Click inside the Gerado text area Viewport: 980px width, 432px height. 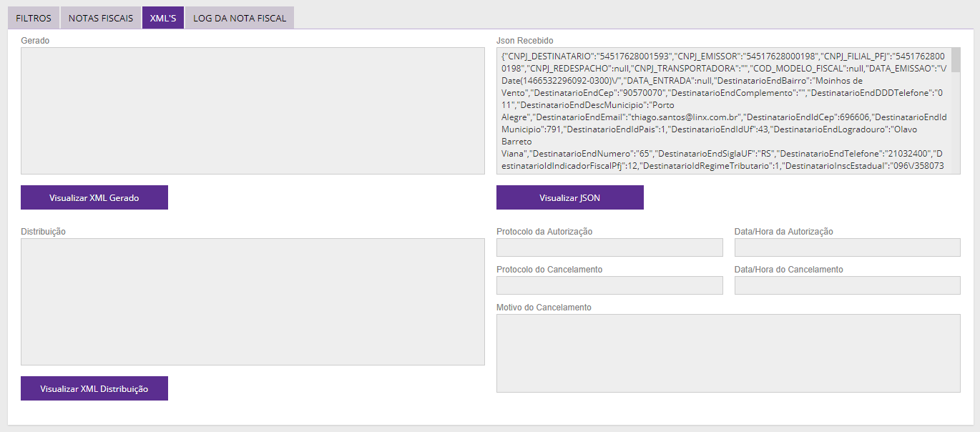(253, 111)
